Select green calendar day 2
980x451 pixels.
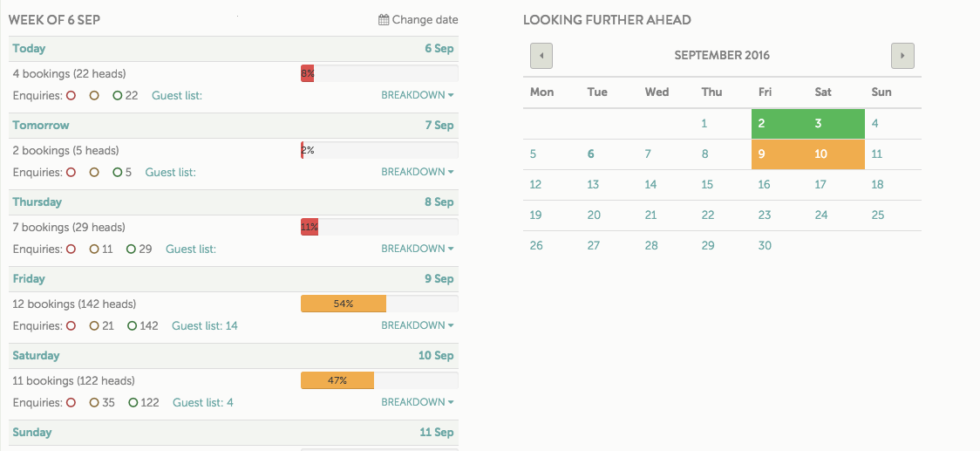coord(779,124)
